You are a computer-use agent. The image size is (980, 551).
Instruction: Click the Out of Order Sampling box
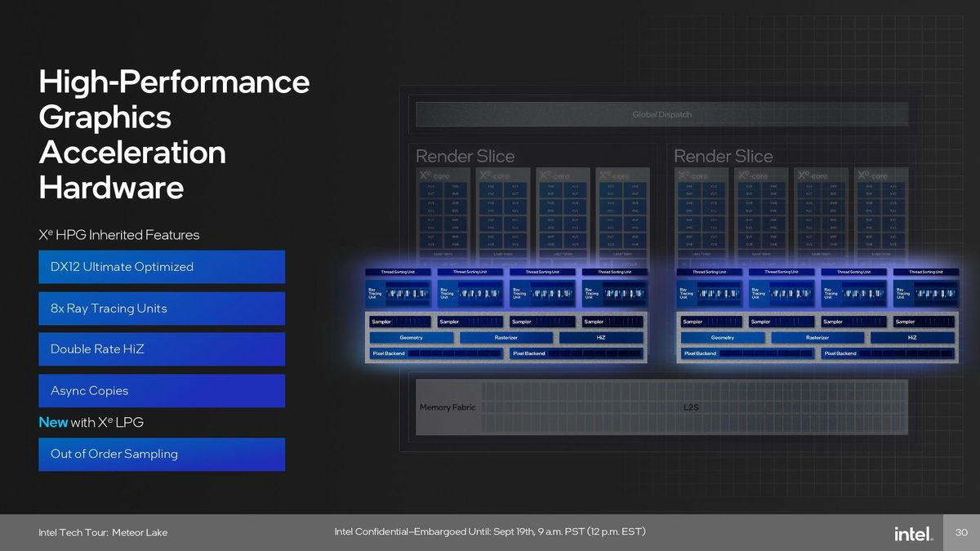(x=162, y=455)
